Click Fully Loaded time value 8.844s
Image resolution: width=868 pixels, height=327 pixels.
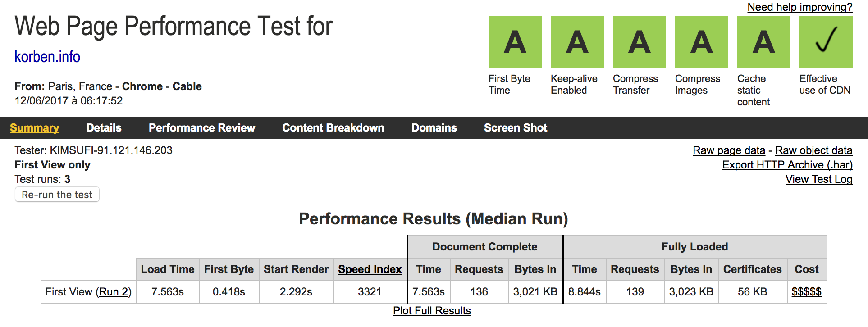pyautogui.click(x=585, y=292)
